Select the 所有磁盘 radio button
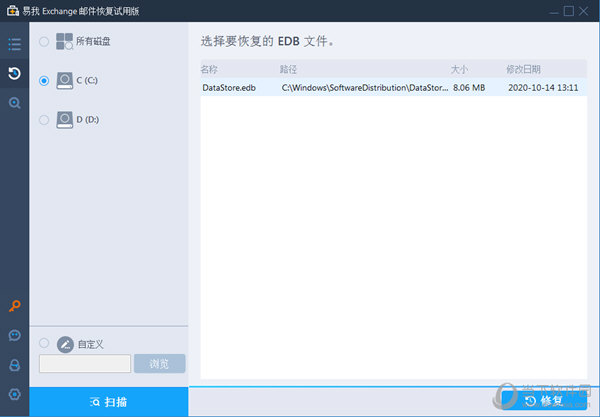 point(44,41)
